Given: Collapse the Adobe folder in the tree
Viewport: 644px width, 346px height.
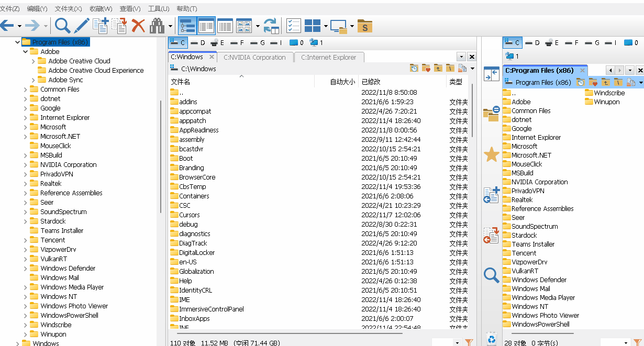Looking at the screenshot, I should (25, 51).
